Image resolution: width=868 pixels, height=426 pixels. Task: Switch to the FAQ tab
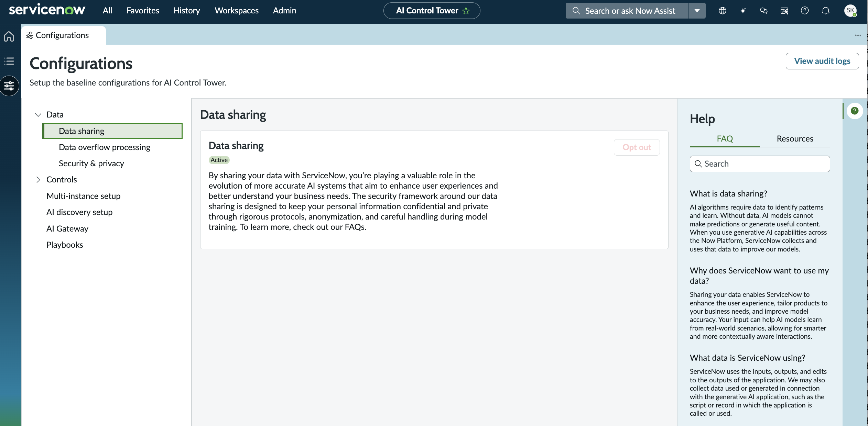click(725, 139)
